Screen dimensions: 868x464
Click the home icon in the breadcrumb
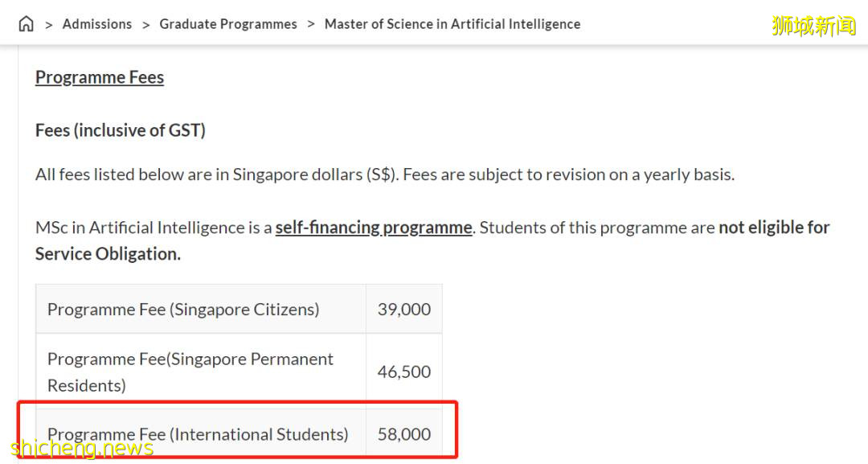pos(26,23)
